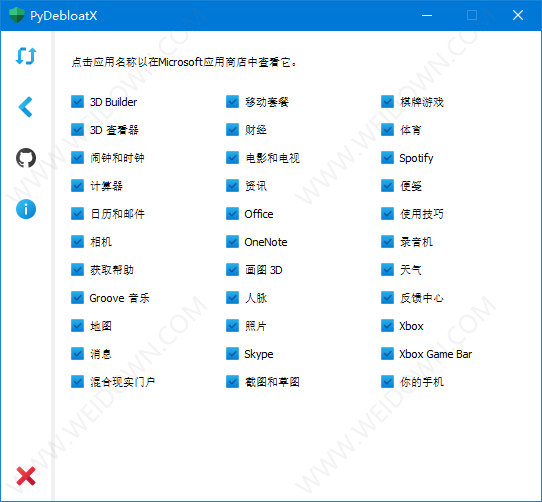Open the Groove 音乐 app name link
The height and width of the screenshot is (502, 542).
(x=119, y=298)
